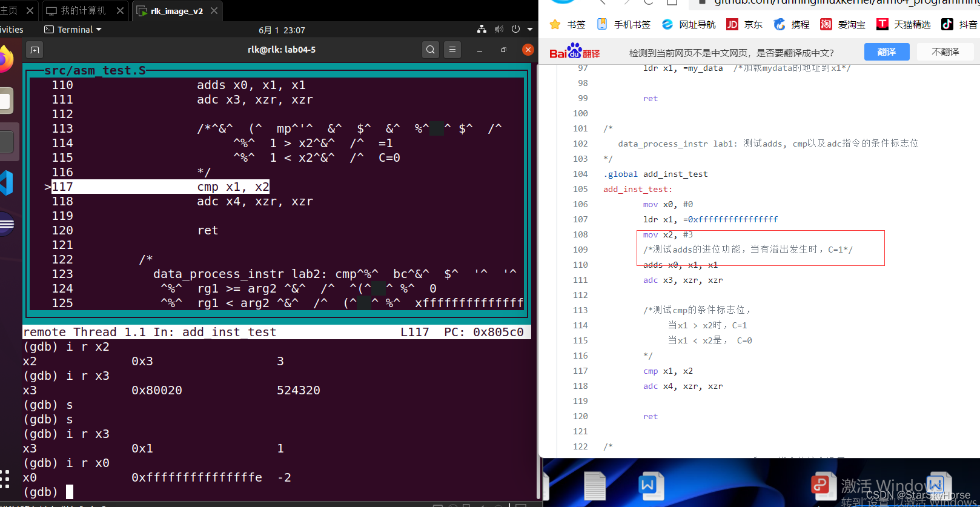The image size is (980, 507).
Task: Open the 携程 bookmark
Action: (x=791, y=24)
